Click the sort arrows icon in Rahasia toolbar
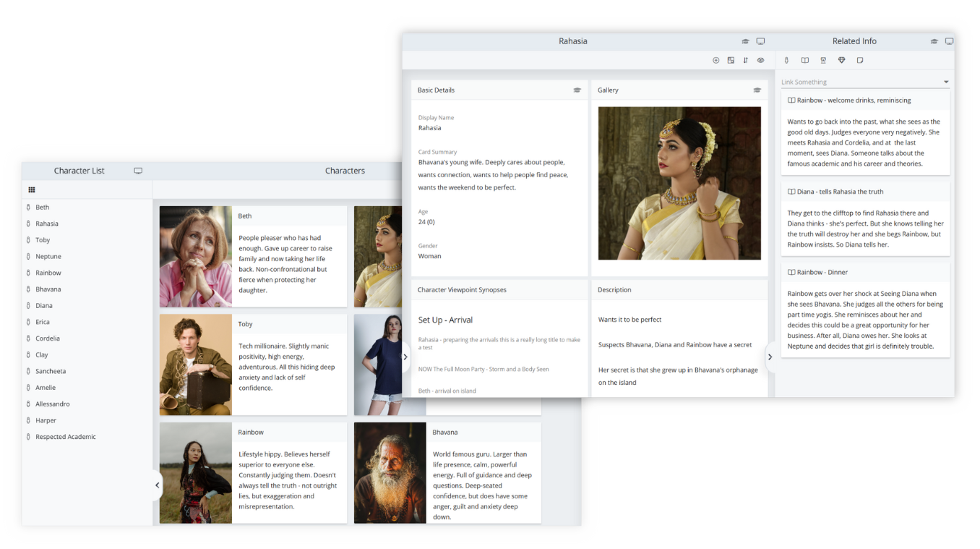This screenshot has width=980, height=549. coord(746,60)
